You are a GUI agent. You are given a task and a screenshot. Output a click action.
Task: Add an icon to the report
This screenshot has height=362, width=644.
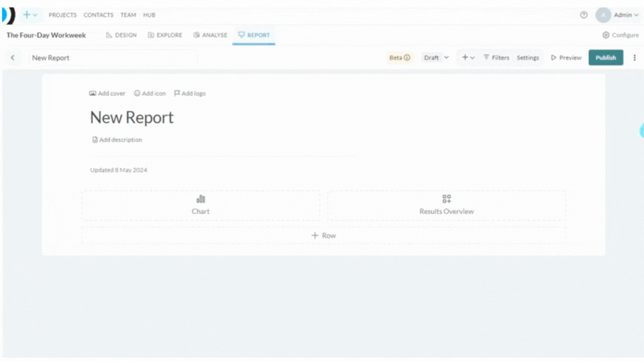[149, 94]
